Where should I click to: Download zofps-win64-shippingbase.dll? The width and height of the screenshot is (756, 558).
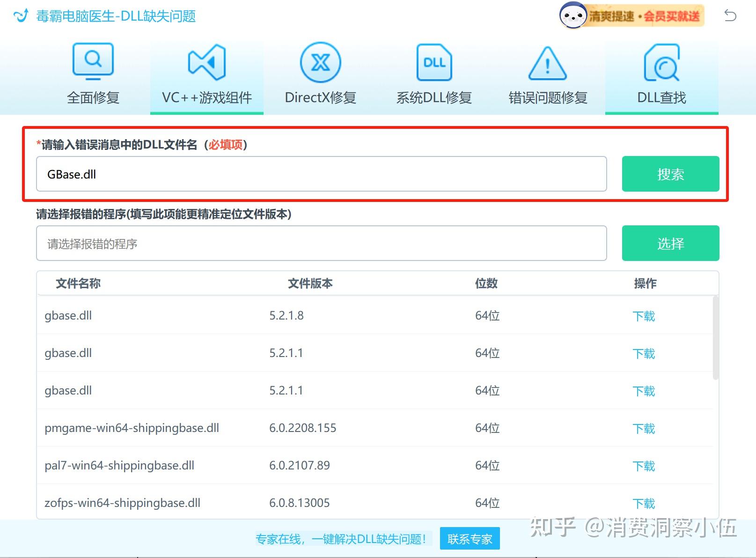tap(644, 503)
